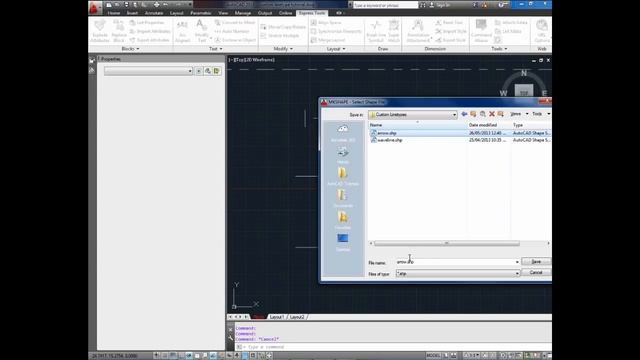Expand the Text ribbon panel
Screen dimensions: 640x360
click(216, 49)
